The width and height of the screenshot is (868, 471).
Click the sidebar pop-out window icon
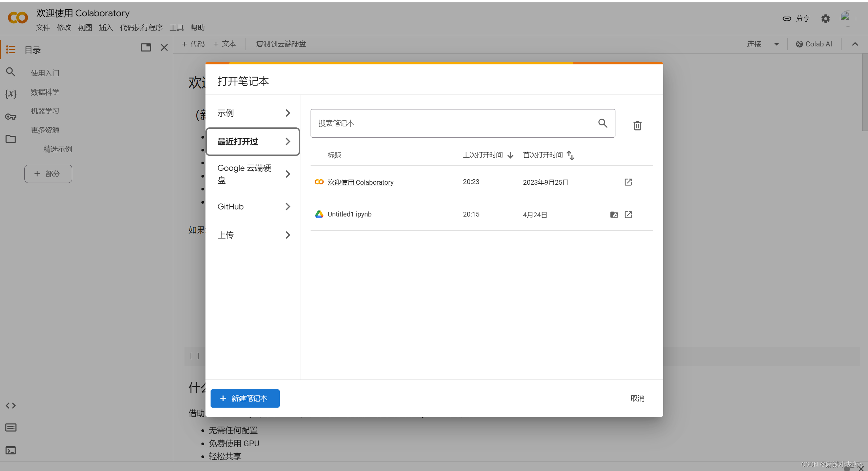pos(146,47)
